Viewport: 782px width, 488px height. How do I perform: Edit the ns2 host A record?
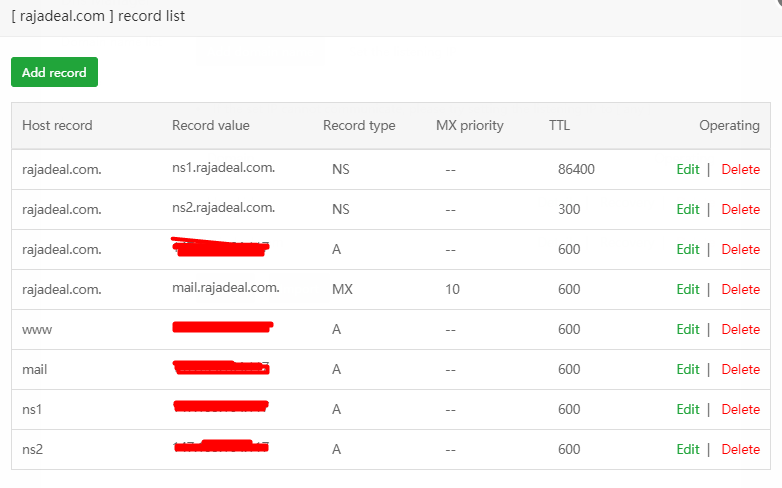click(687, 449)
